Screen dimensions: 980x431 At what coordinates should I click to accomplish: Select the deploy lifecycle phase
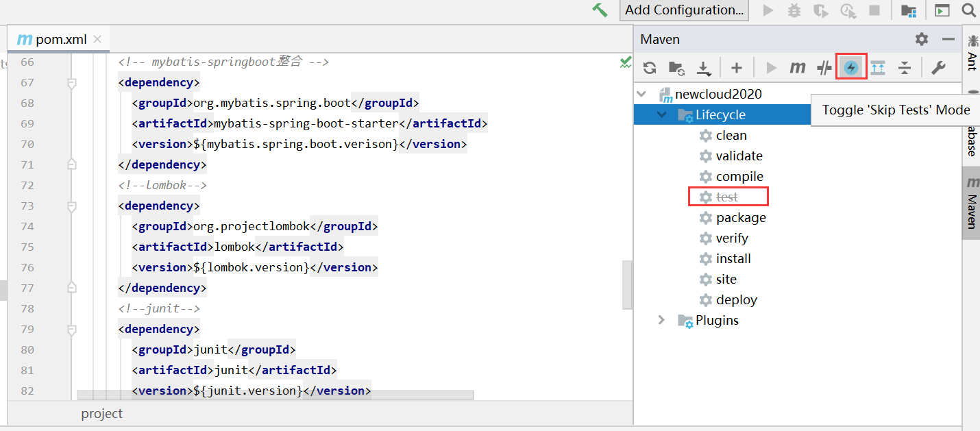[737, 299]
